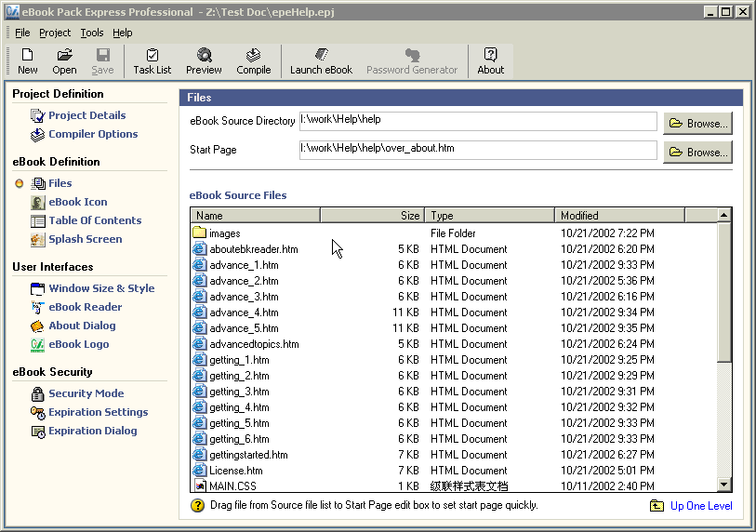Viewport: 756px width, 532px height.
Task: Sort files by the Modified column header
Action: [x=618, y=215]
